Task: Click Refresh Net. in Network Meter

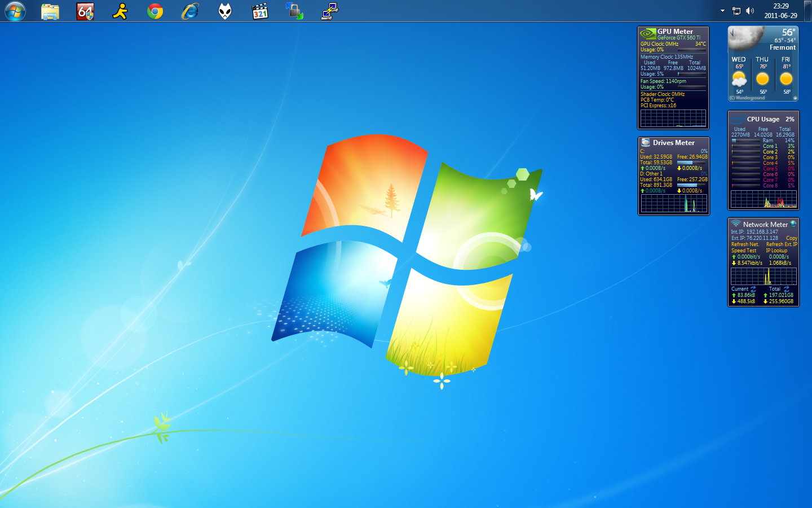Action: click(x=745, y=244)
